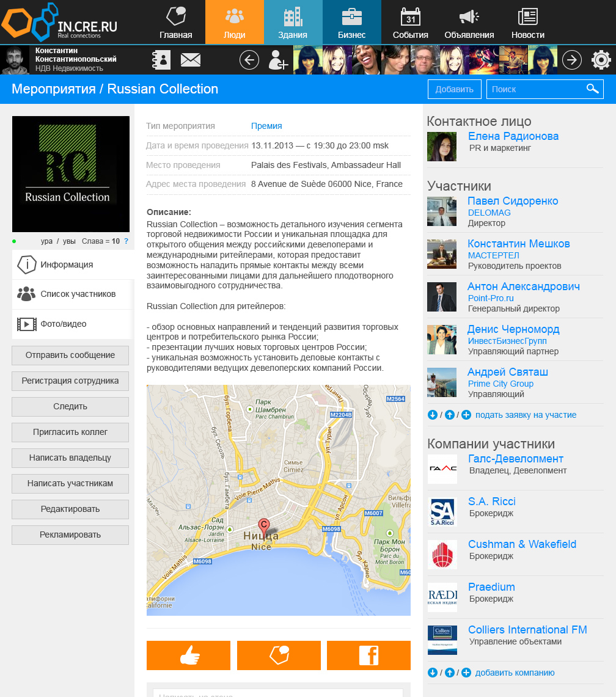Open the Point-Pro.ru company link
The height and width of the screenshot is (697, 616).
pyautogui.click(x=491, y=298)
